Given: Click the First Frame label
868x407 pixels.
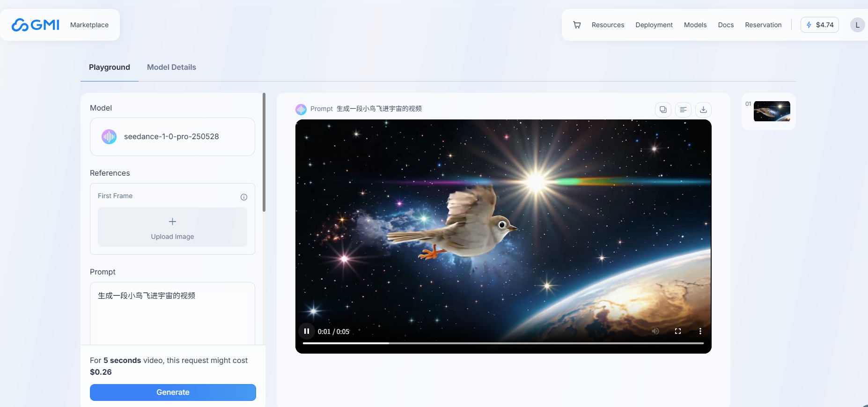Looking at the screenshot, I should click(x=115, y=196).
